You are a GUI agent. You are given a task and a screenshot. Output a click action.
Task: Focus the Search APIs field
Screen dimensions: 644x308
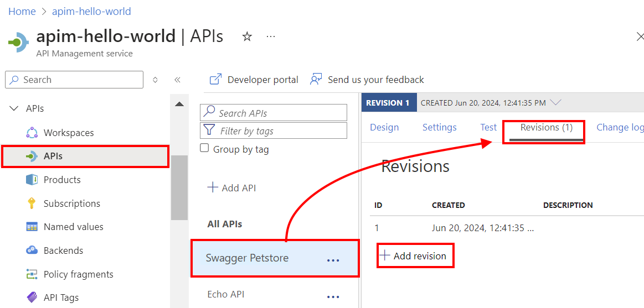click(x=274, y=112)
